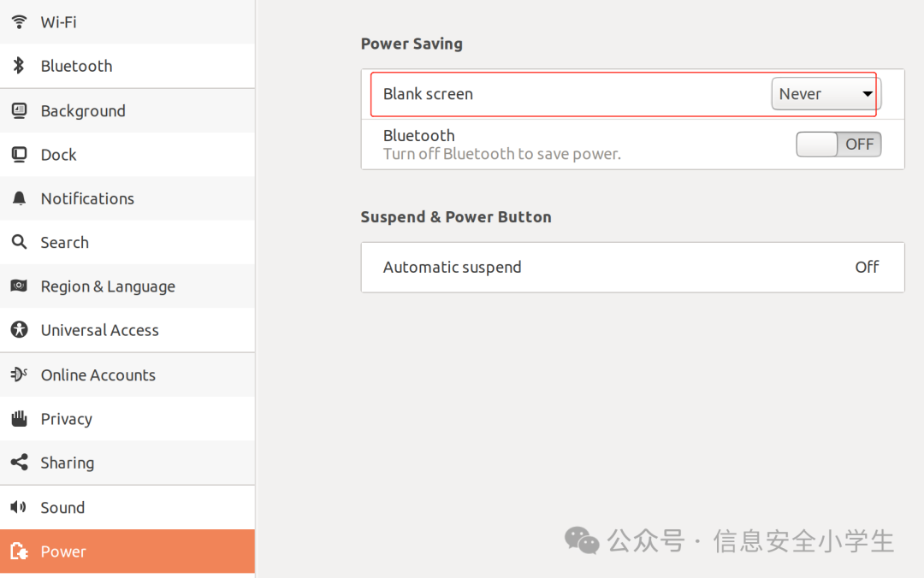Screen dimensions: 924x578
Task: Click the Sound speaker icon
Action: (19, 507)
